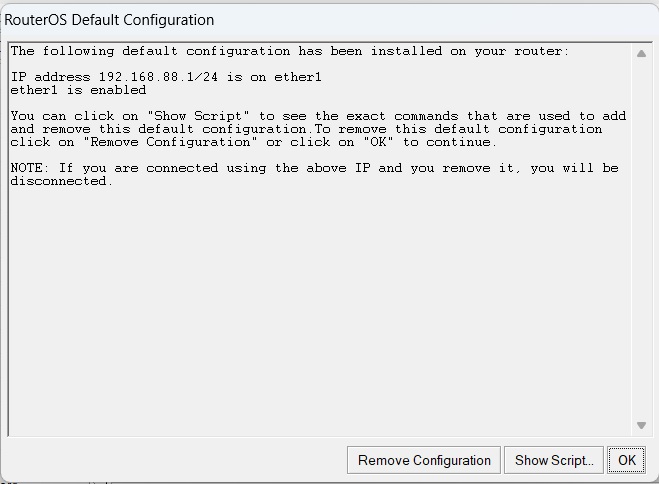Open the Show Script.. button
Image resolution: width=659 pixels, height=484 pixels.
pos(554,460)
